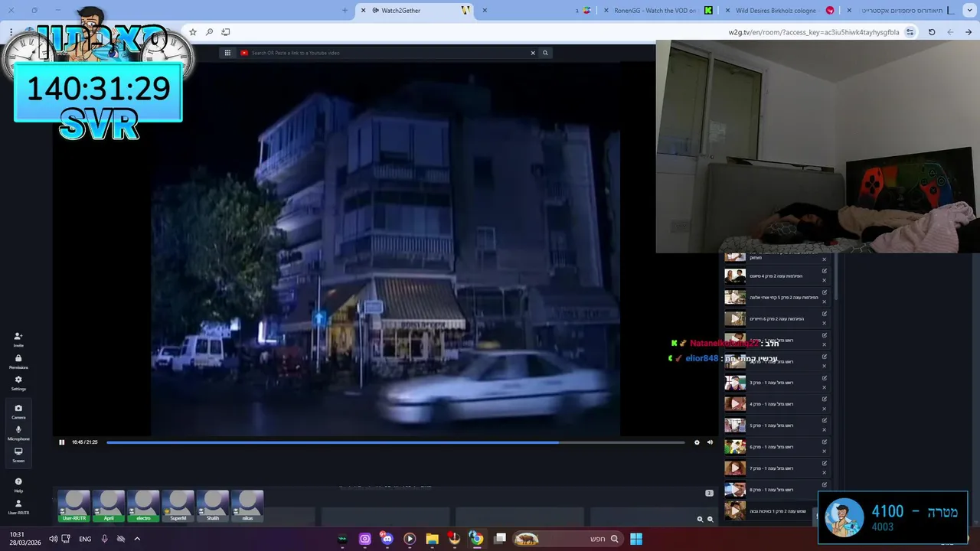
Task: Select the electro participant thumbnail
Action: pyautogui.click(x=143, y=507)
